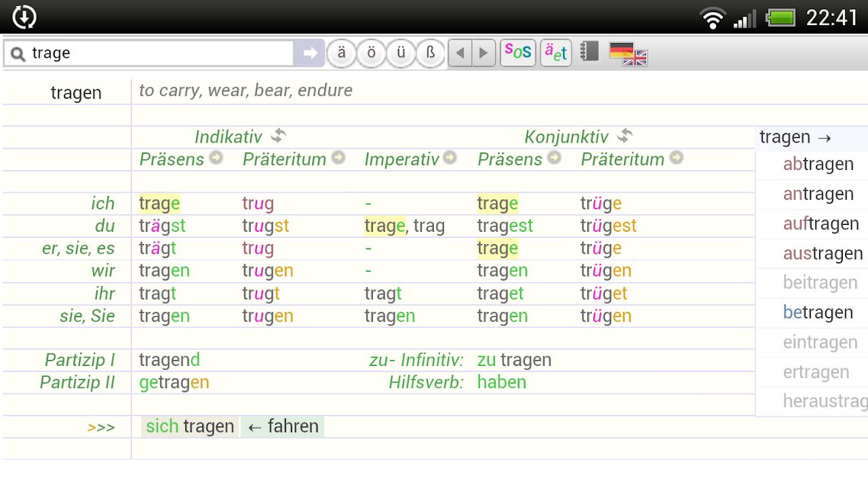Click 'trage, trag' imperative form
The image size is (868, 488).
[x=405, y=226]
